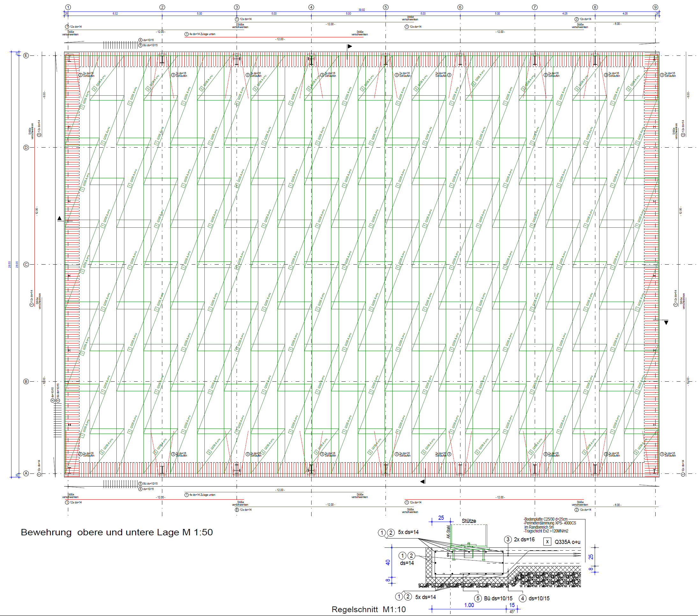
Task: Click the '45°' angle annotation
Action: tap(512, 612)
